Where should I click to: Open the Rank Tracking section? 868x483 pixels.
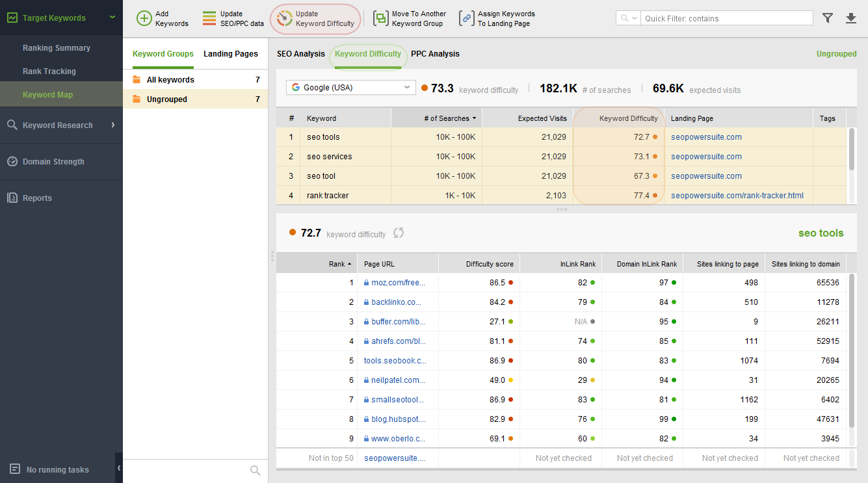49,72
